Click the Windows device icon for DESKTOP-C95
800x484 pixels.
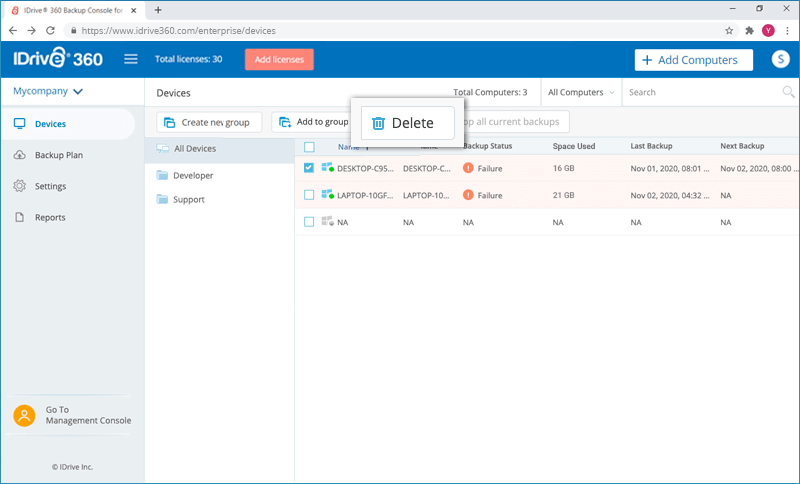point(328,167)
